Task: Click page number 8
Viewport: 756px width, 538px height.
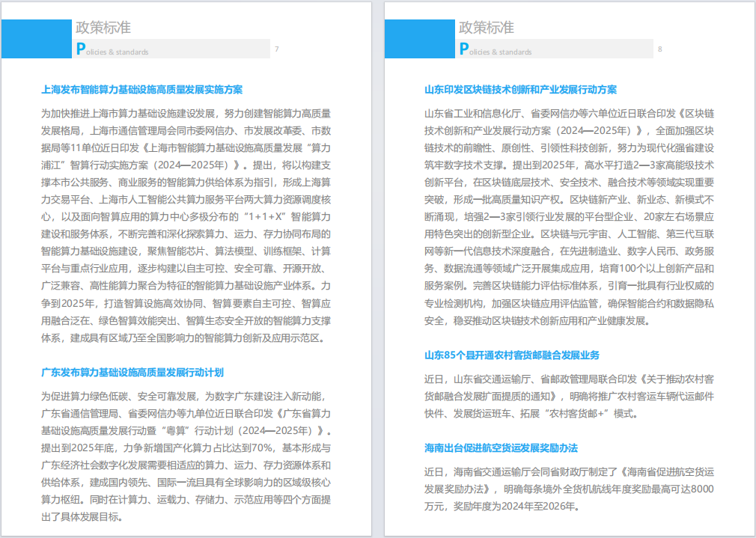Action: [660, 49]
